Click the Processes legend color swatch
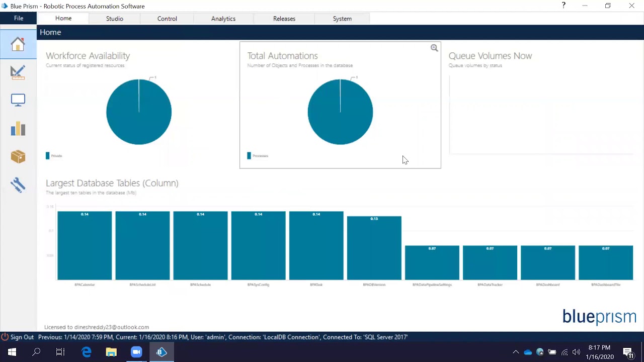 click(249, 156)
